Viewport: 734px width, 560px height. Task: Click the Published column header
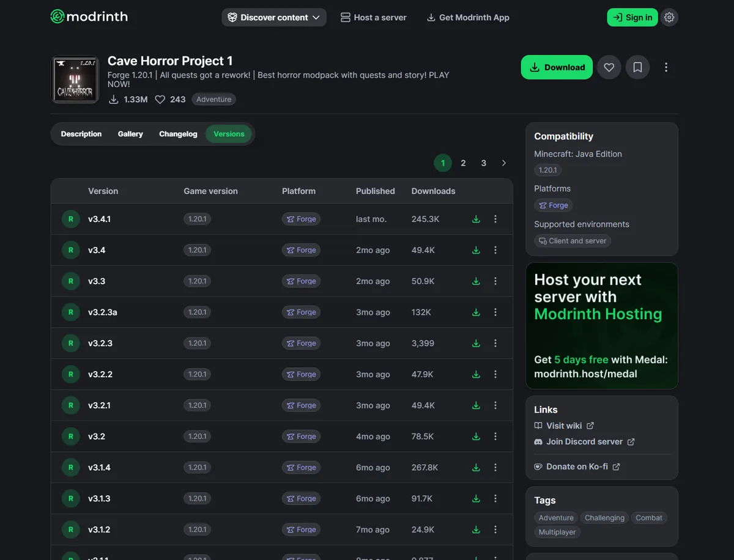376,191
